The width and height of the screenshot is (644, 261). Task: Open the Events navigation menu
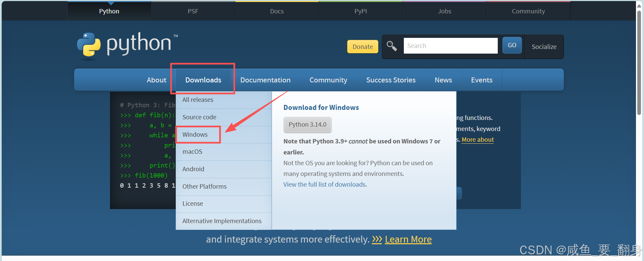click(482, 80)
